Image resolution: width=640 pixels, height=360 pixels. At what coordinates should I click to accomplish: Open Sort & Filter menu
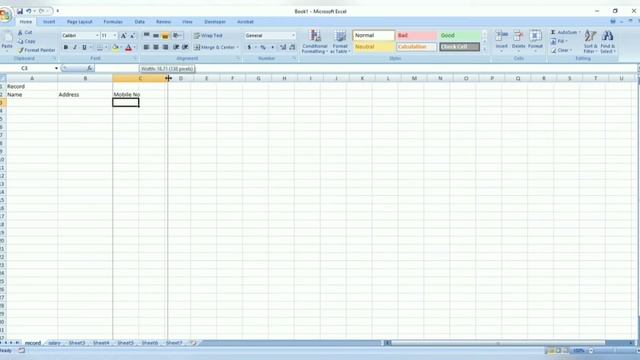point(590,42)
